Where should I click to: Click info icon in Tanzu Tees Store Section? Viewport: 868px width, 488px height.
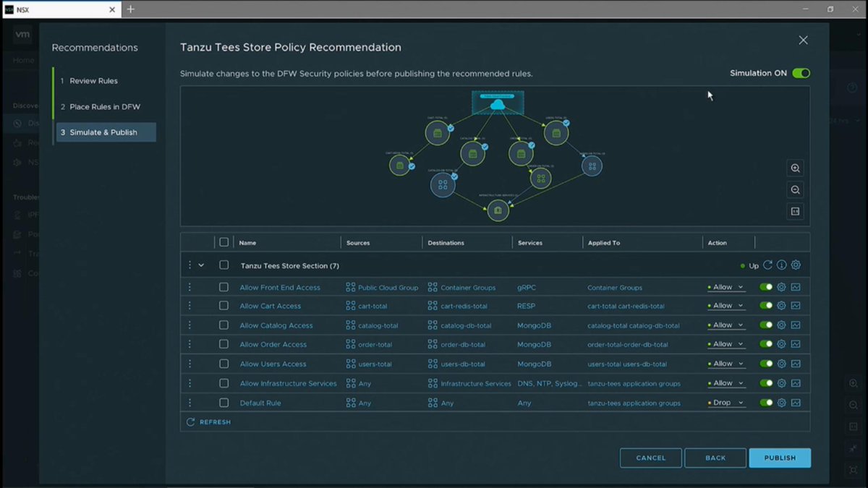782,265
